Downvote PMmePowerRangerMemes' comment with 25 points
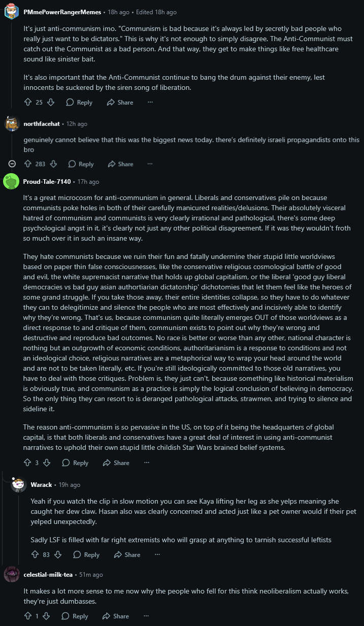This screenshot has width=364, height=626. pos(51,102)
